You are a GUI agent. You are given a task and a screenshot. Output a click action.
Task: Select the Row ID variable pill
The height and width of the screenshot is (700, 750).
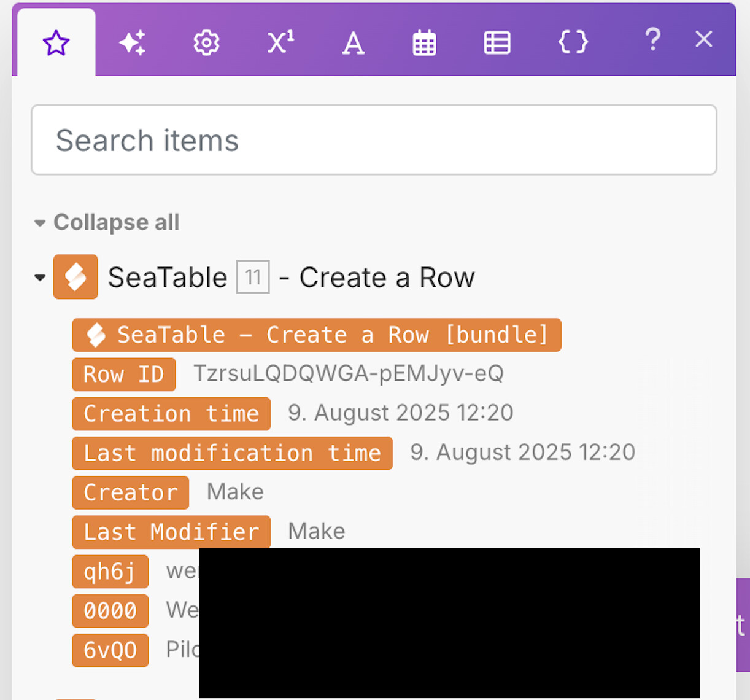coord(123,375)
